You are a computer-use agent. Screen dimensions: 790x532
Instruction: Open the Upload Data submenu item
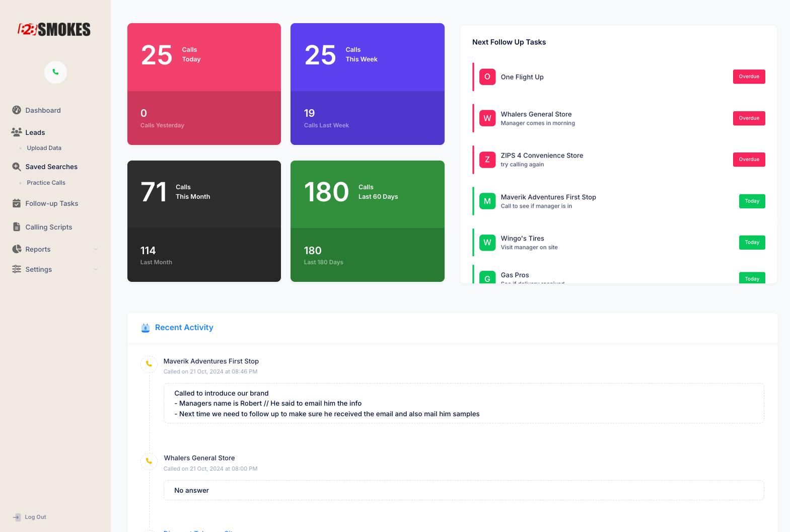pos(44,148)
